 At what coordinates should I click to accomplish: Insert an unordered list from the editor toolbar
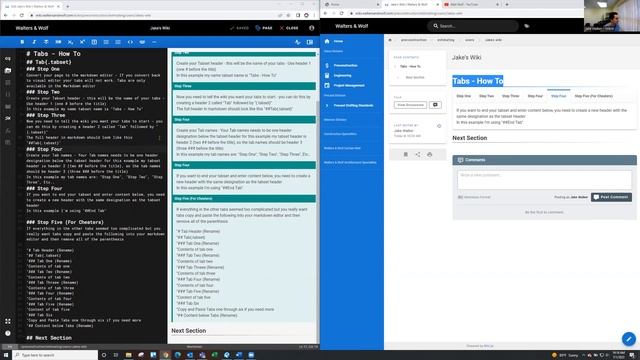click(x=106, y=42)
